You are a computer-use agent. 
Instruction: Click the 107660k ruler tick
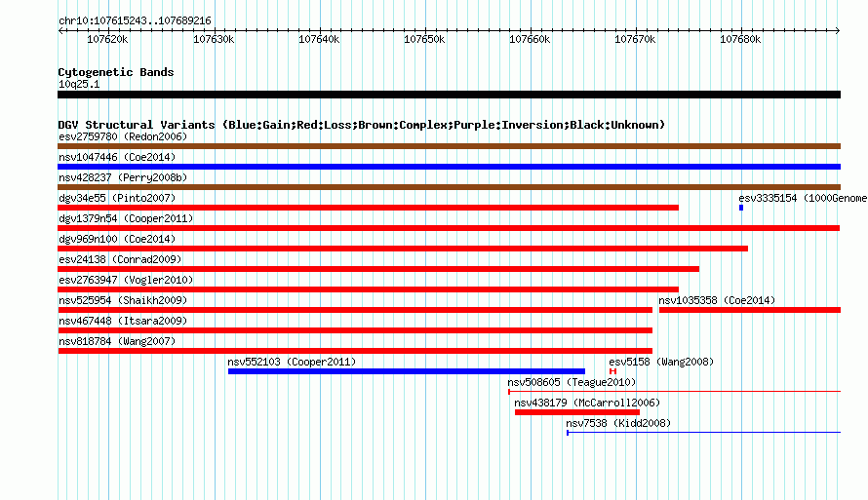pyautogui.click(x=531, y=39)
